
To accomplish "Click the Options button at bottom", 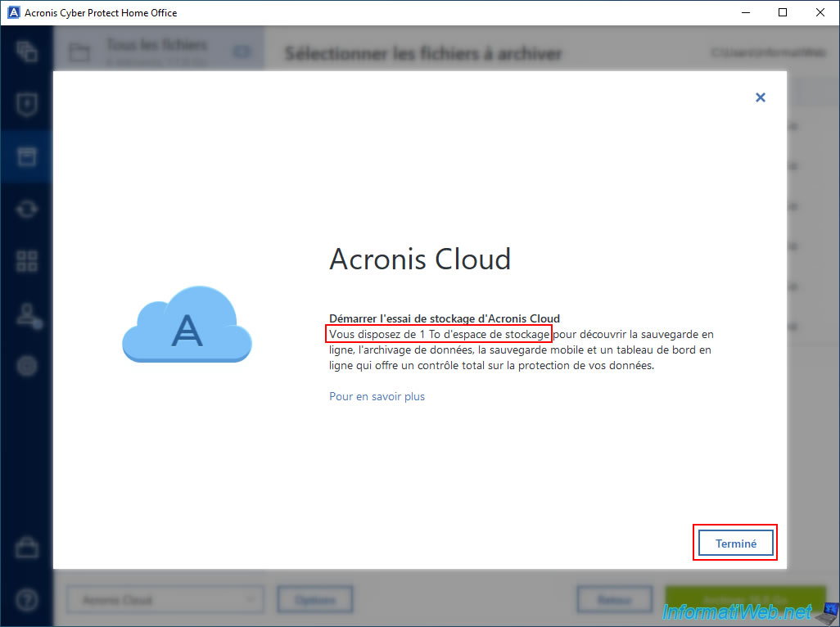I will pos(314,600).
